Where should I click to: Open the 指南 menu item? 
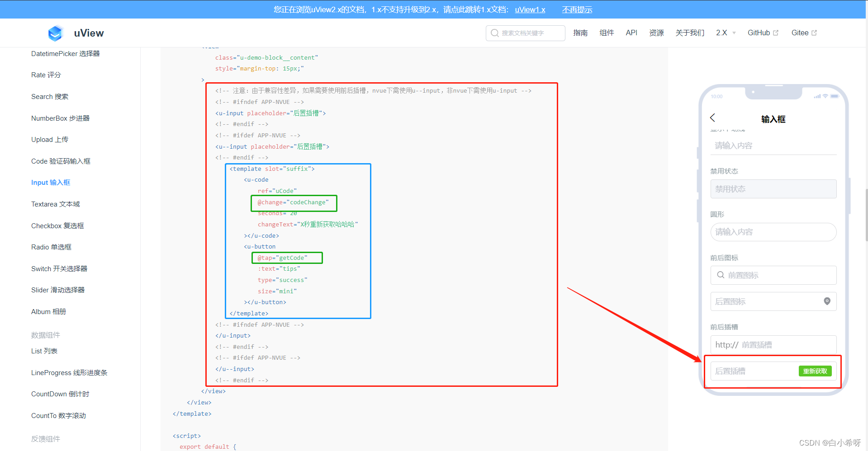[x=580, y=33]
